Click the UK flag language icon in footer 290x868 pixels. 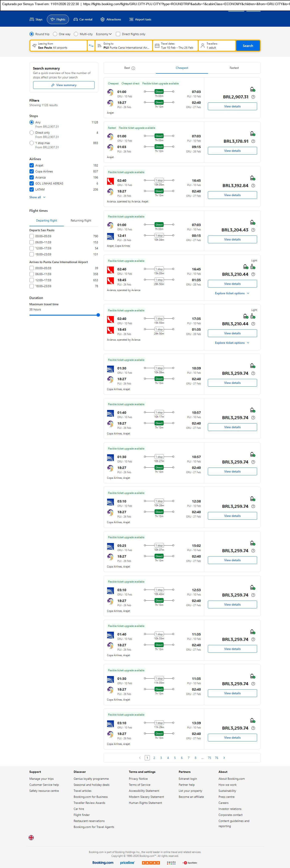(31, 837)
